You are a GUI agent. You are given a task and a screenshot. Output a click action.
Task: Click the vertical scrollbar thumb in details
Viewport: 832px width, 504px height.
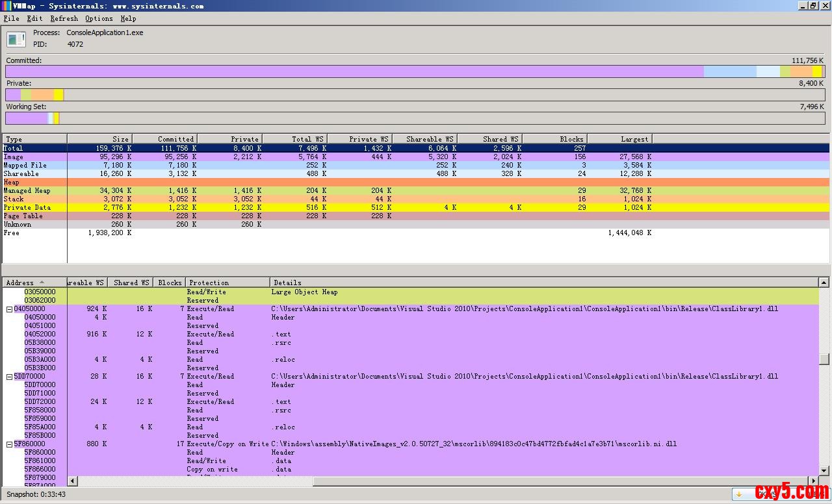pyautogui.click(x=824, y=359)
